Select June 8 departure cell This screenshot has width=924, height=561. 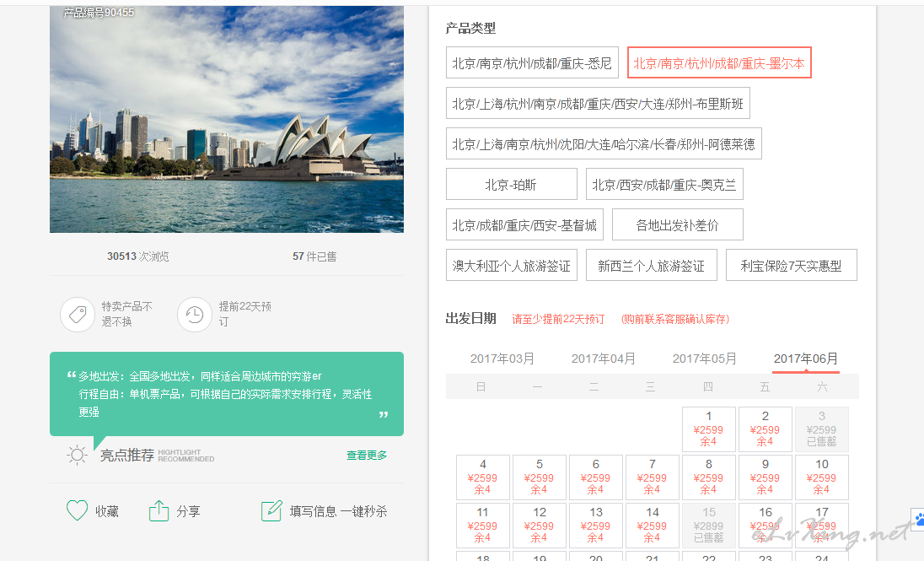point(708,477)
